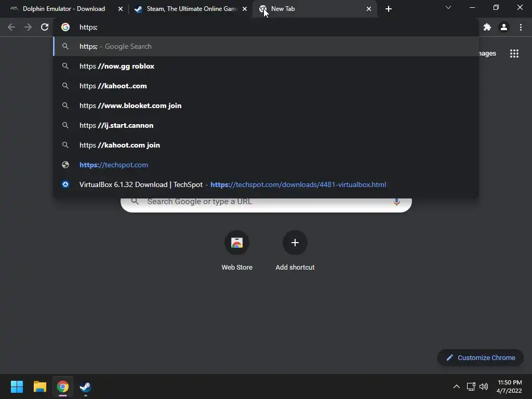
Task: Click the address bar text field
Action: 266,27
